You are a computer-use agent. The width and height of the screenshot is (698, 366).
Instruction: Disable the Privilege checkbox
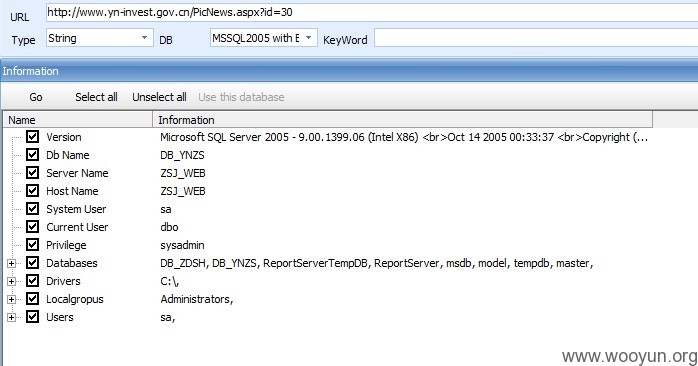pos(32,244)
